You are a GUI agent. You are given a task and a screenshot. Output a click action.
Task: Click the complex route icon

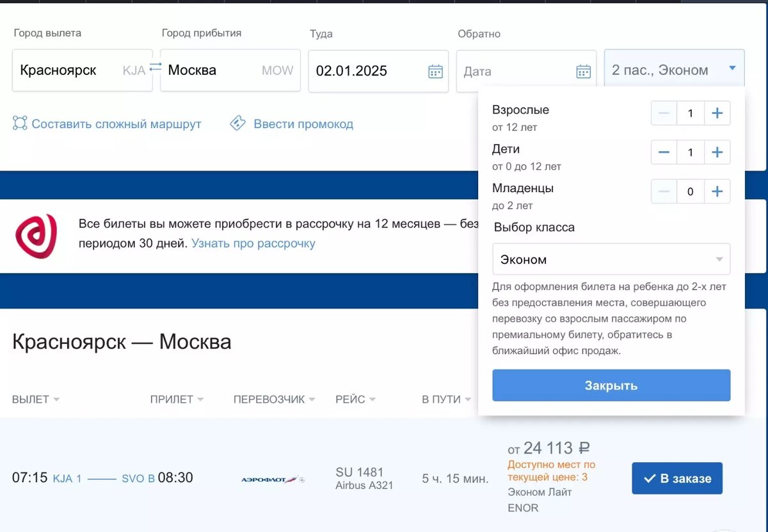(x=19, y=124)
